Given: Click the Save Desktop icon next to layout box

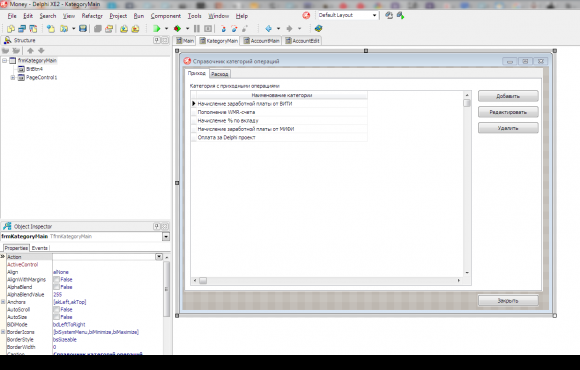Looking at the screenshot, I should (389, 16).
